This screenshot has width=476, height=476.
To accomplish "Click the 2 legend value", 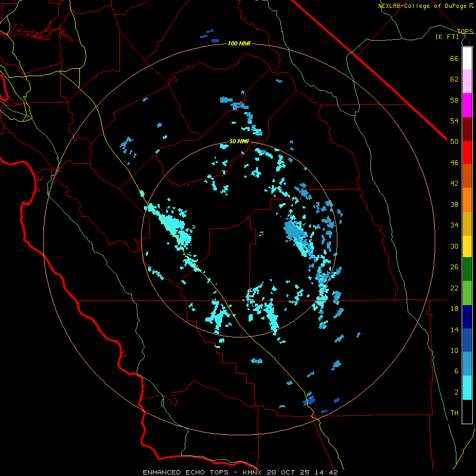I will tap(456, 392).
